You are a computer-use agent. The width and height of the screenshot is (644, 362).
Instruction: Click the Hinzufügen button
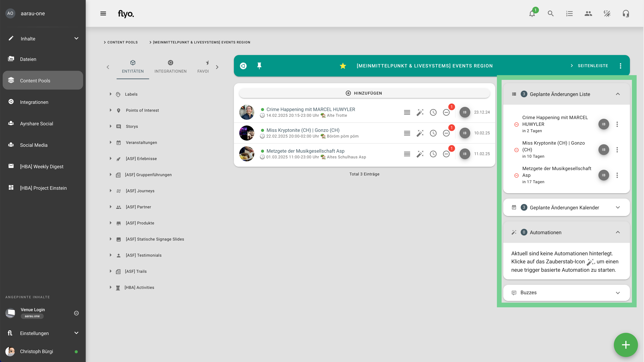364,93
